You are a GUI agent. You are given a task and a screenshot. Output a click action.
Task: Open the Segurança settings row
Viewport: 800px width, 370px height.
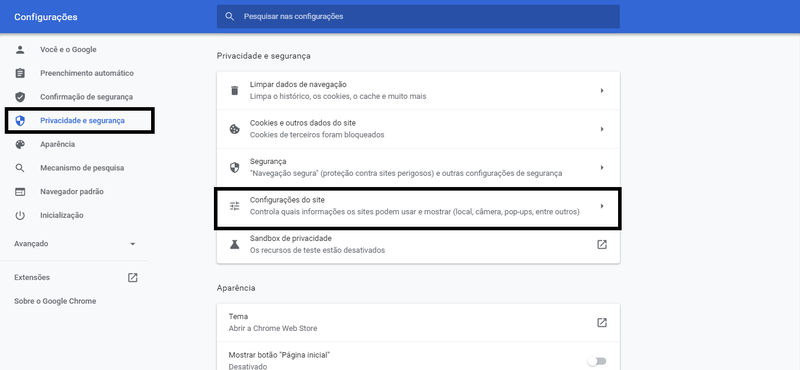(x=418, y=167)
